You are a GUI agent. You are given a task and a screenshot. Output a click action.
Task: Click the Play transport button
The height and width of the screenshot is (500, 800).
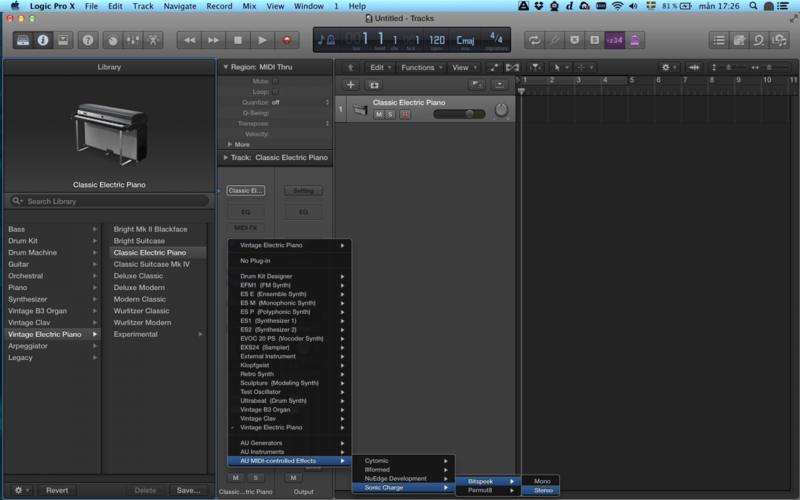coord(262,40)
